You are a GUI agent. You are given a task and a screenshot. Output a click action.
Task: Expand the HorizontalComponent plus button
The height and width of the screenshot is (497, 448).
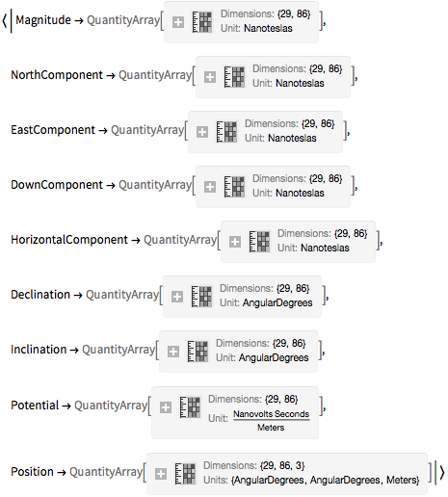(235, 242)
